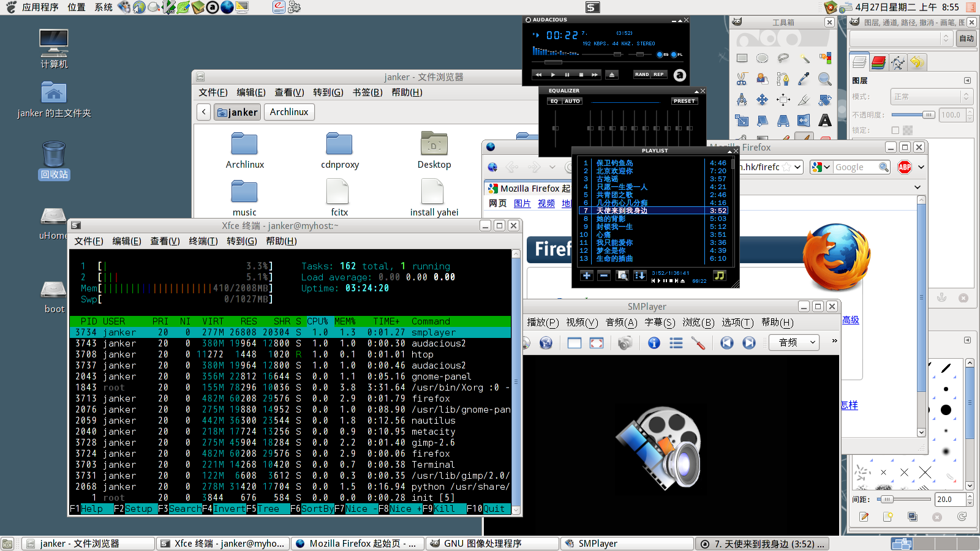Select GIMP paths tool

783,79
